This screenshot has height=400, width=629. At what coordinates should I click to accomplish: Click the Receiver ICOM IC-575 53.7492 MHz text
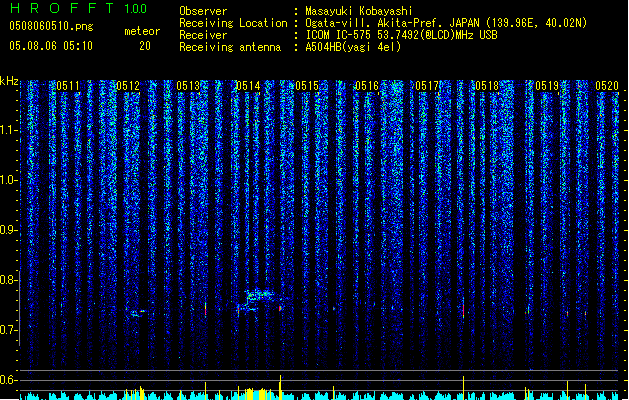[x=401, y=35]
